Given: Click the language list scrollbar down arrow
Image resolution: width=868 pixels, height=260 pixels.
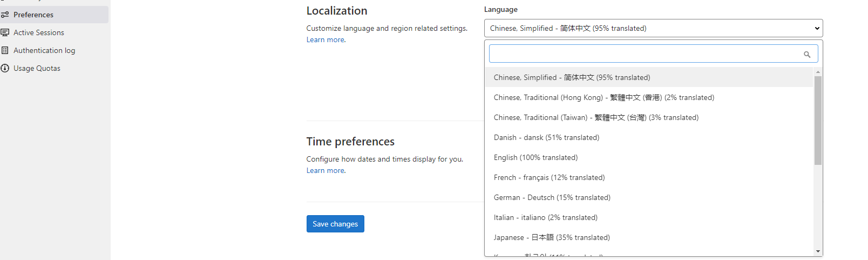Looking at the screenshot, I should pos(818,251).
